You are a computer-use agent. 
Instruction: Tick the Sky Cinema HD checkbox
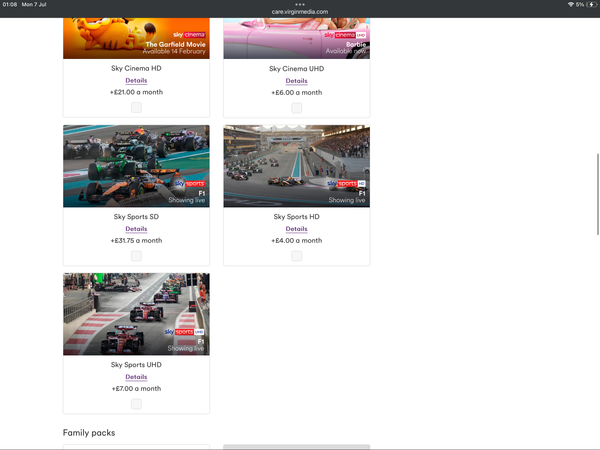point(136,108)
